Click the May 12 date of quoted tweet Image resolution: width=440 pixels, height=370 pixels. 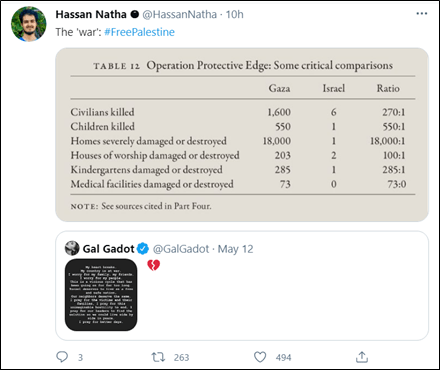235,249
